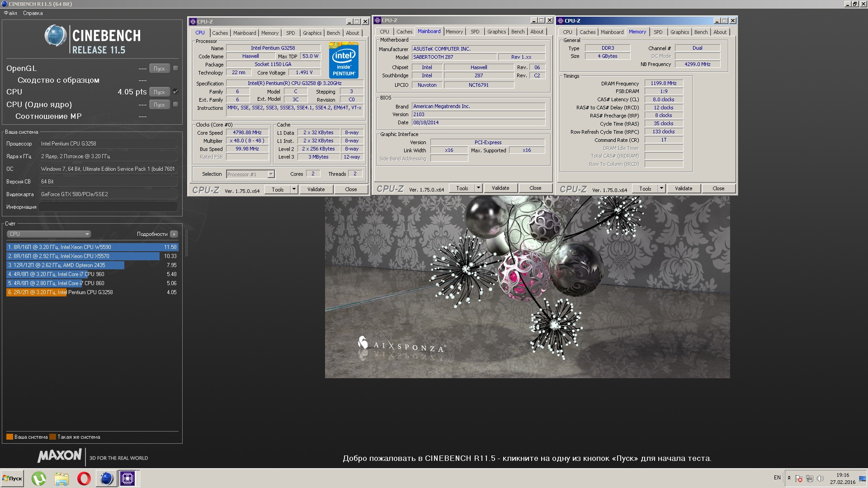Click the Model value SABERTOOTH Z87
Screen dimensions: 868x488
coord(454,57)
